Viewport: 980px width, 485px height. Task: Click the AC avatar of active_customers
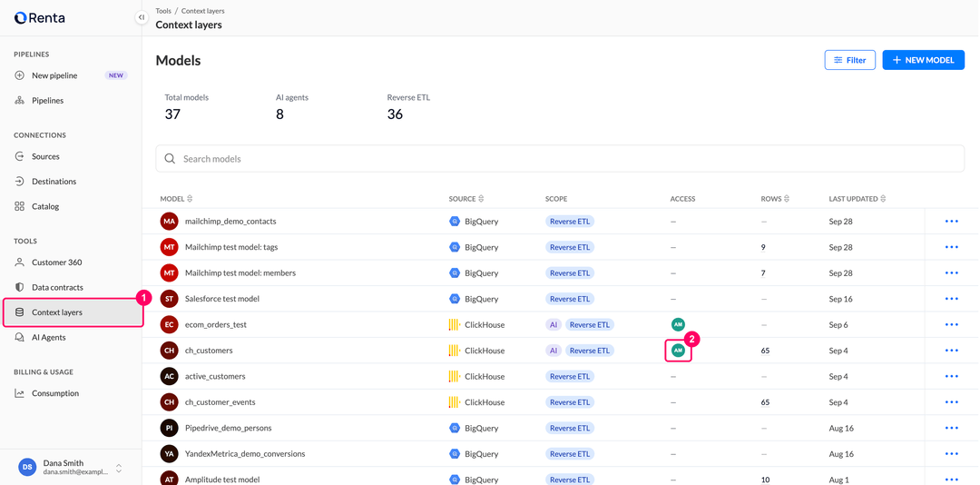click(x=170, y=376)
